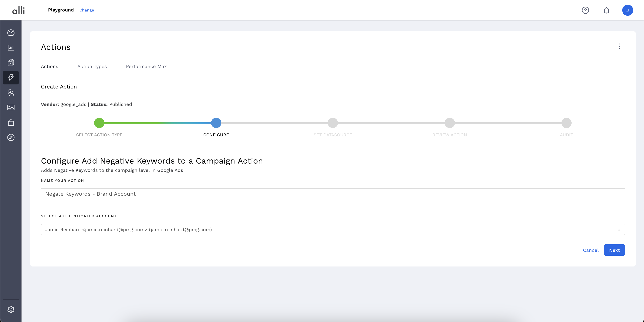Click the Name Your Action input field

click(332, 194)
